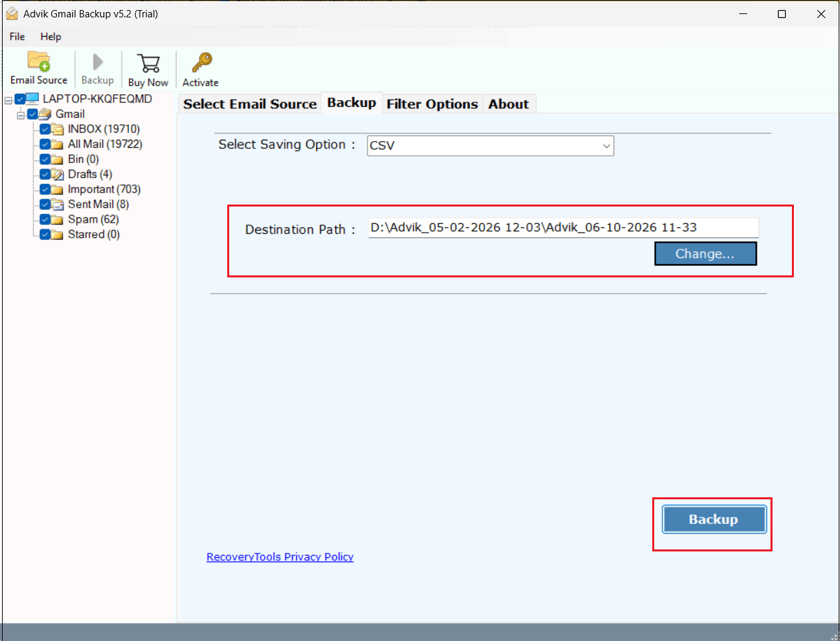Uncheck the Gmail checkbox

[x=32, y=114]
